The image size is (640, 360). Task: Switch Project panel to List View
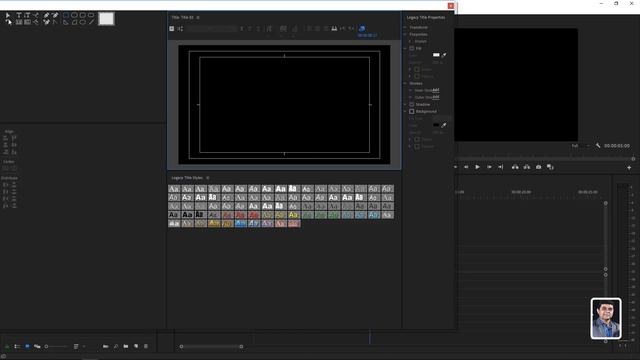pos(17,347)
